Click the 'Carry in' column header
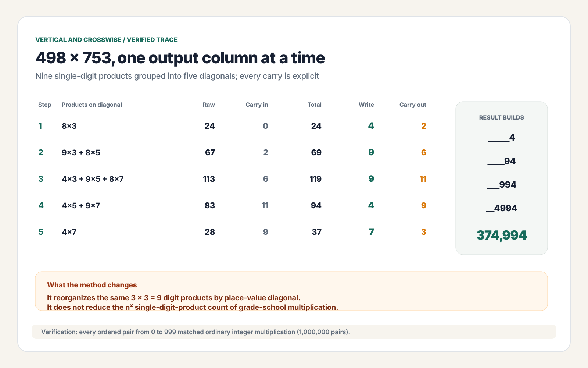Image resolution: width=588 pixels, height=368 pixels. click(x=257, y=105)
